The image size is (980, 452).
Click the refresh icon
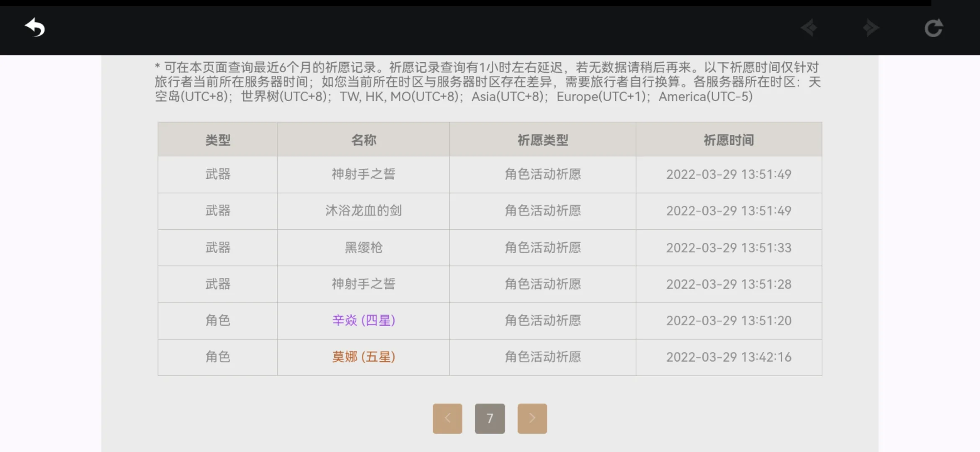(933, 28)
